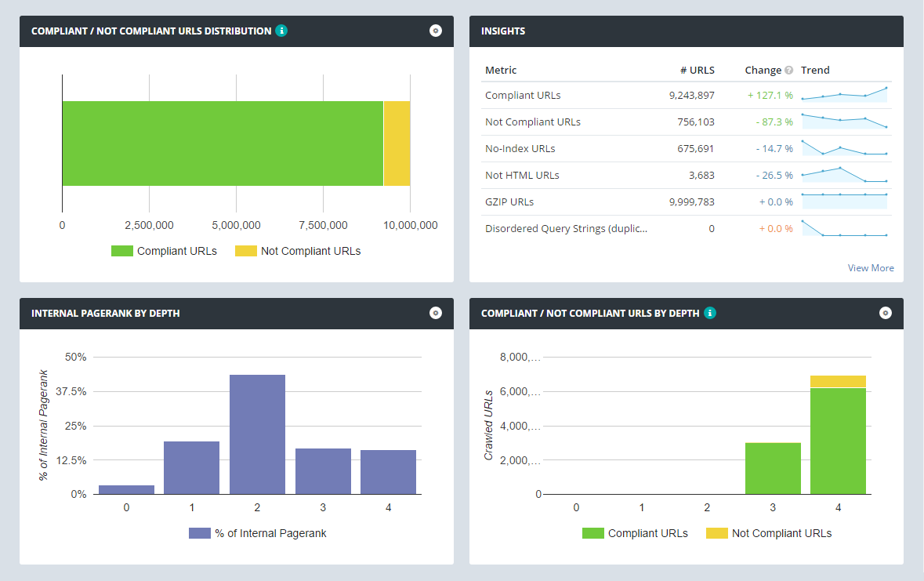Click the View More link in Insights
The width and height of the screenshot is (924, 581).
(x=870, y=268)
